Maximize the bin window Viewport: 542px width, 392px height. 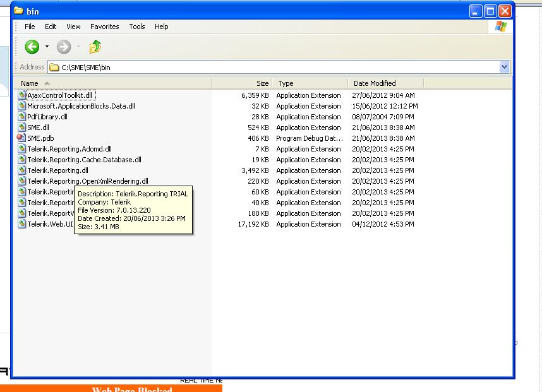[490, 11]
